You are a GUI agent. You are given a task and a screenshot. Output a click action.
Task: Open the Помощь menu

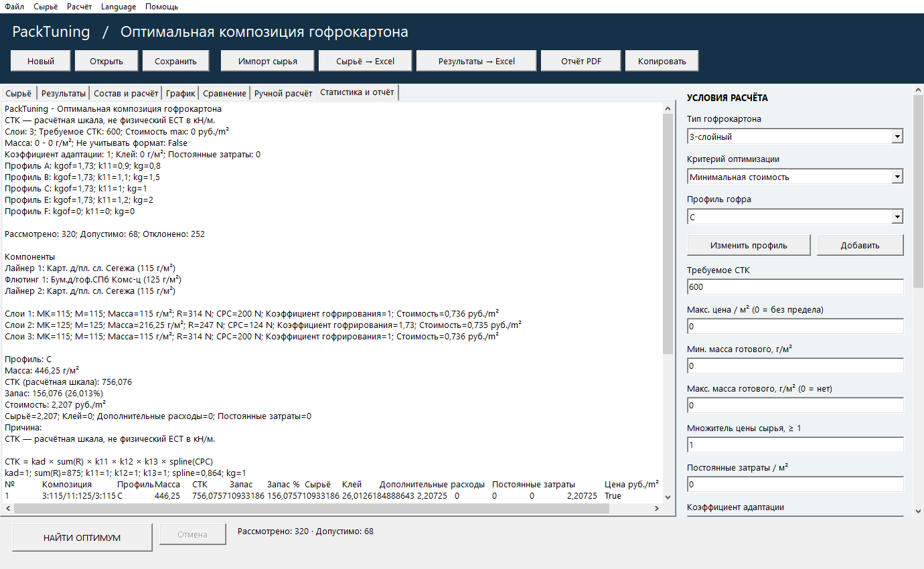(x=161, y=7)
